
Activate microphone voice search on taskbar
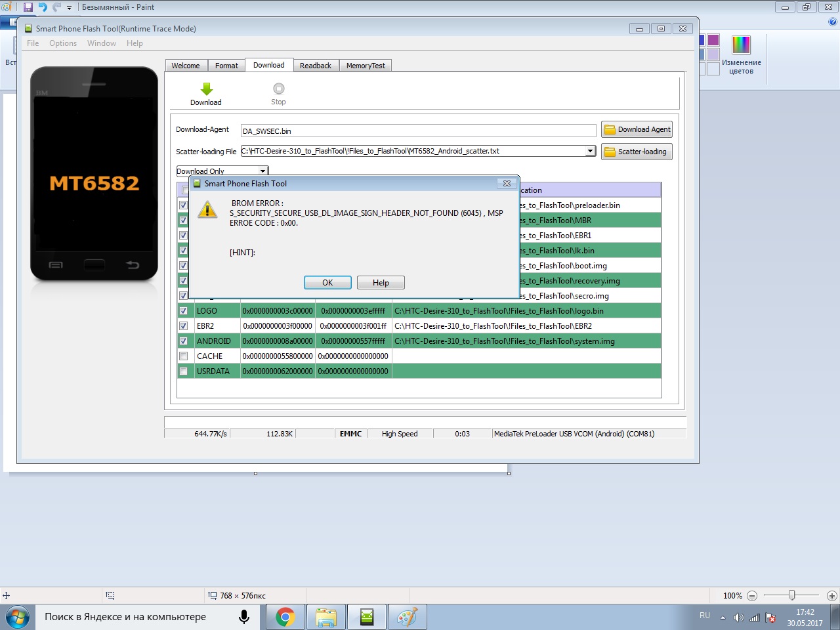pos(244,617)
